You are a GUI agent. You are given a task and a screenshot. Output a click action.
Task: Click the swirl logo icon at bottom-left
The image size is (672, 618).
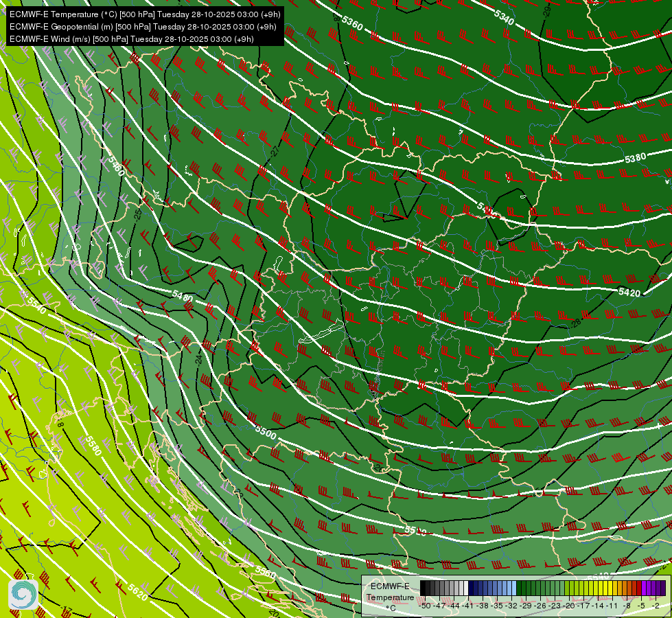click(x=23, y=595)
